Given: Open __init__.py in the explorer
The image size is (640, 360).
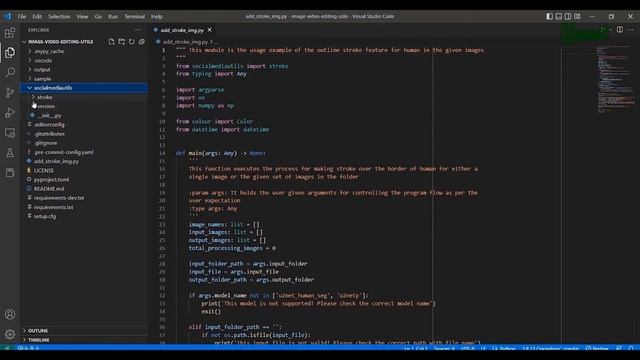Looking at the screenshot, I should (x=84, y=116).
